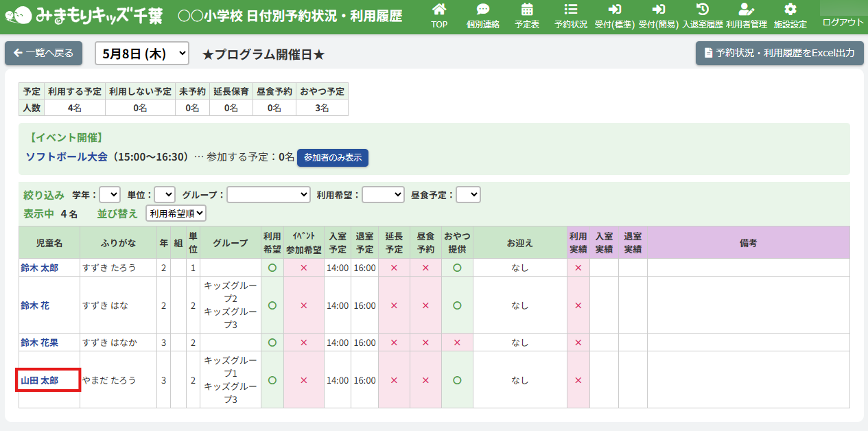Image resolution: width=868 pixels, height=431 pixels.
Task: Click 予約状況・利用履歴をExcel出力 button
Action: pyautogui.click(x=779, y=53)
